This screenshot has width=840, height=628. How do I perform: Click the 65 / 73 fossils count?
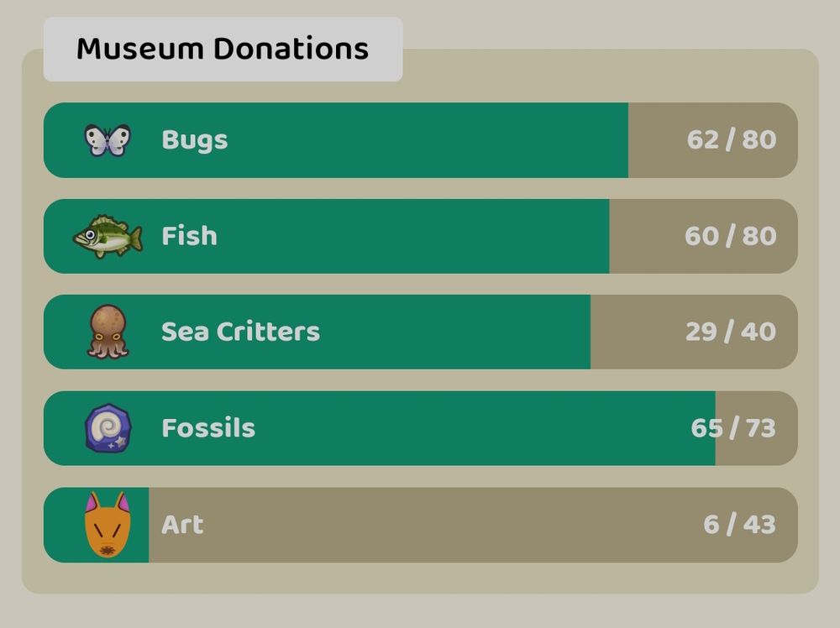[733, 428]
